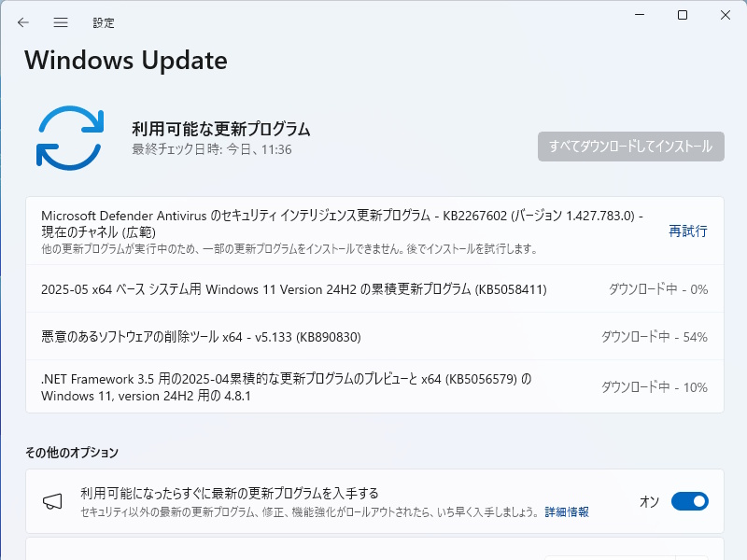The width and height of the screenshot is (747, 560).
Task: Select the KB5058411 cumulative update row
Action: tap(375, 289)
